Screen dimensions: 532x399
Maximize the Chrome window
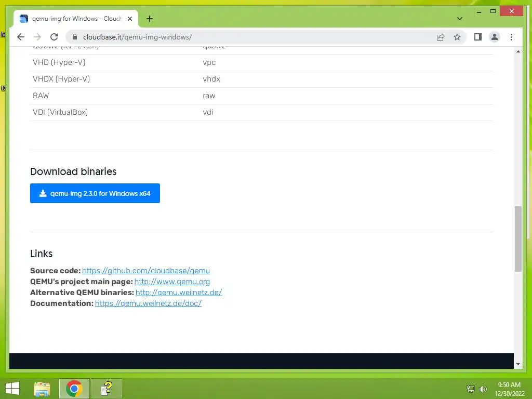pyautogui.click(x=493, y=11)
